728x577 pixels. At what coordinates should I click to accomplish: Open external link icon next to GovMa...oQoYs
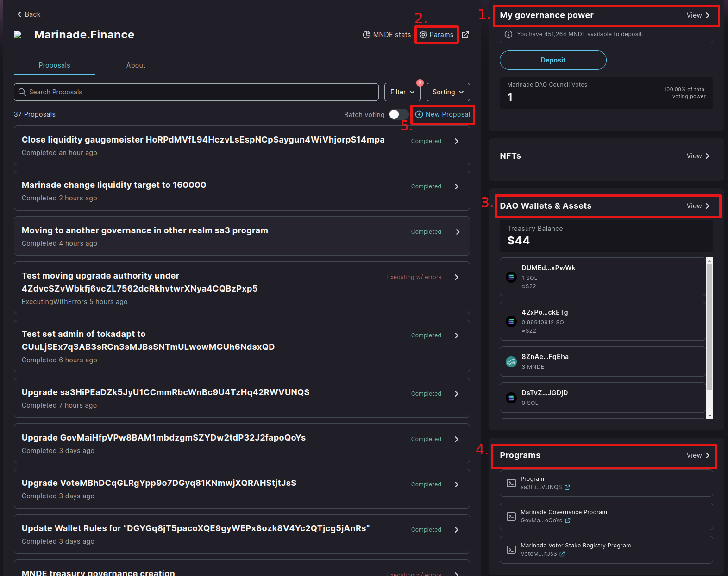[568, 521]
